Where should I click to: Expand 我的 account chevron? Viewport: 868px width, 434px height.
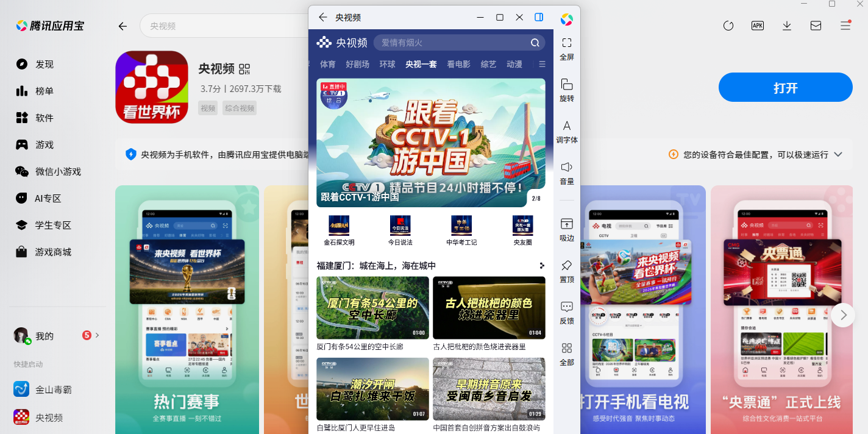click(98, 335)
